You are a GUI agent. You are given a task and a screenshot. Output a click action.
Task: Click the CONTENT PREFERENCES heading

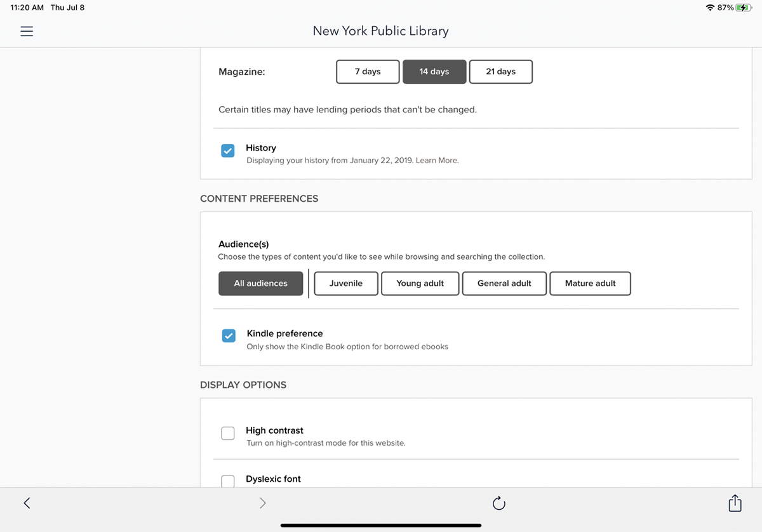[259, 199]
